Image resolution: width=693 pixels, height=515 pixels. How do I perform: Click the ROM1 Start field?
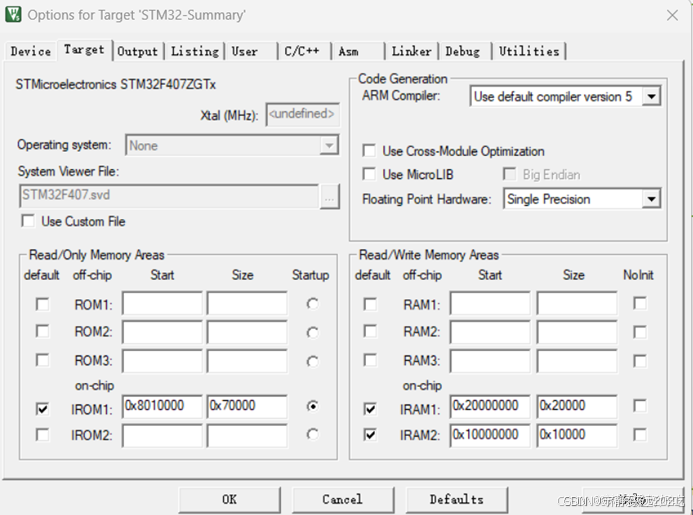[x=162, y=303]
